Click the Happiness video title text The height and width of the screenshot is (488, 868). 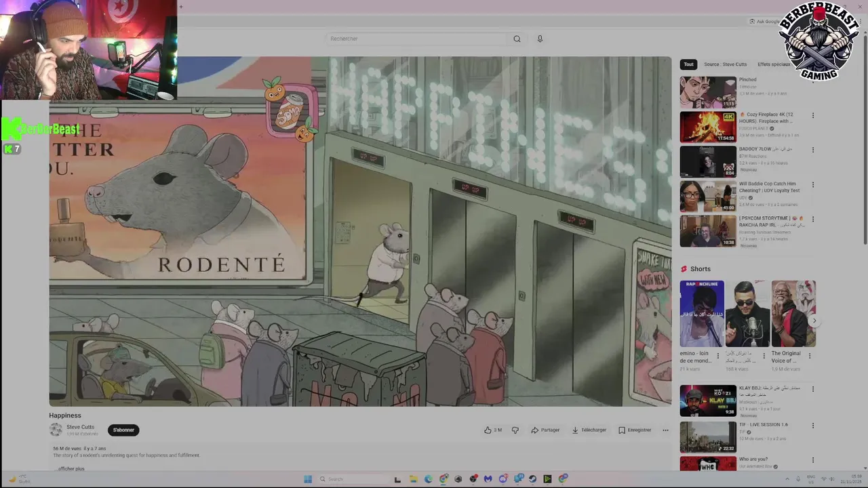(x=65, y=415)
